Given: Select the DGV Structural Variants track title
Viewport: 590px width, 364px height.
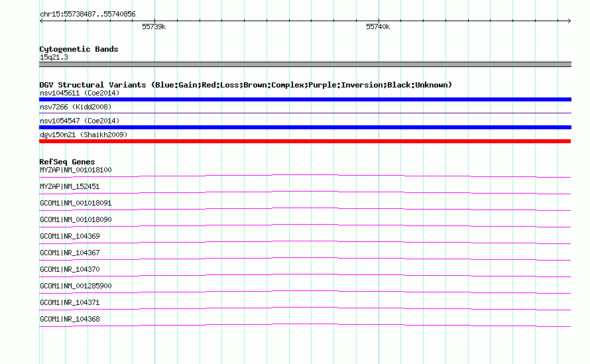Looking at the screenshot, I should [246, 85].
